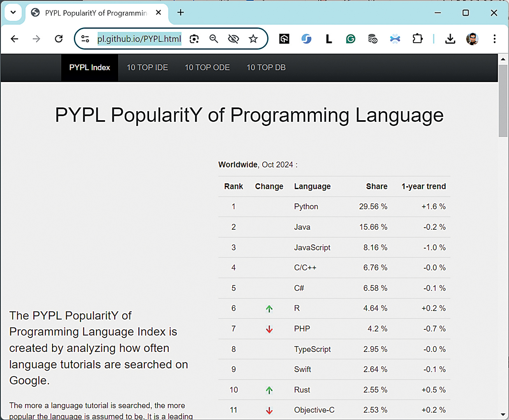Select JavaScript in the language table

312,247
